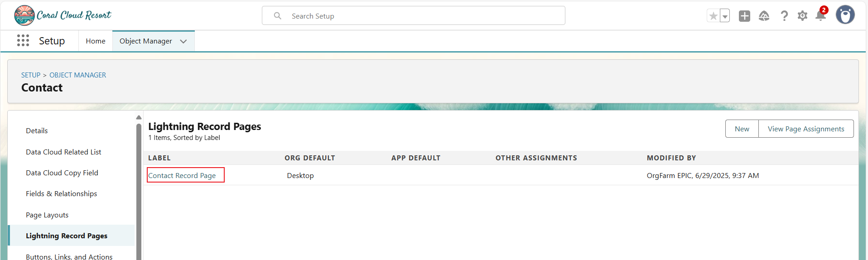Screen dimensions: 868x260
Task: Click the Coral Cloud Resort logo
Action: coord(63,15)
